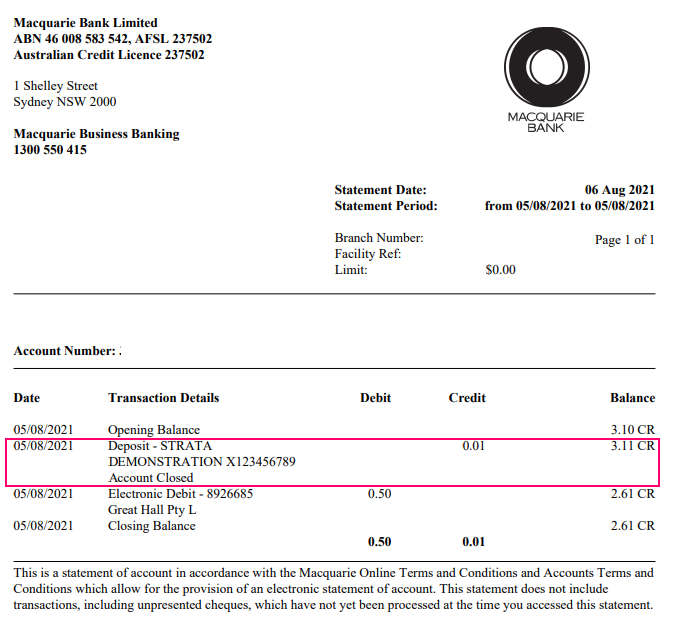Click the Statement Date value 06 Aug 2021
Image resolution: width=673 pixels, height=626 pixels.
619,190
